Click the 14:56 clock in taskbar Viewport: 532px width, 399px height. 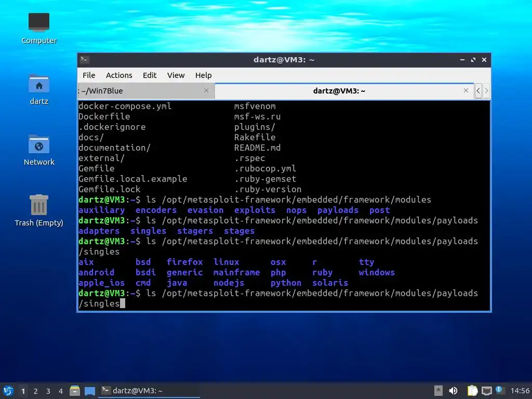click(520, 391)
